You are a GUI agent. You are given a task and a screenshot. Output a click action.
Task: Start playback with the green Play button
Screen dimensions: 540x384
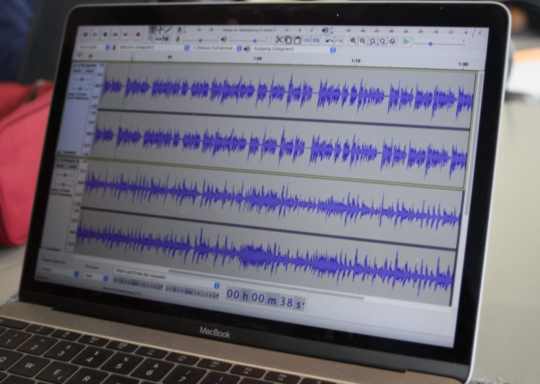coord(95,34)
